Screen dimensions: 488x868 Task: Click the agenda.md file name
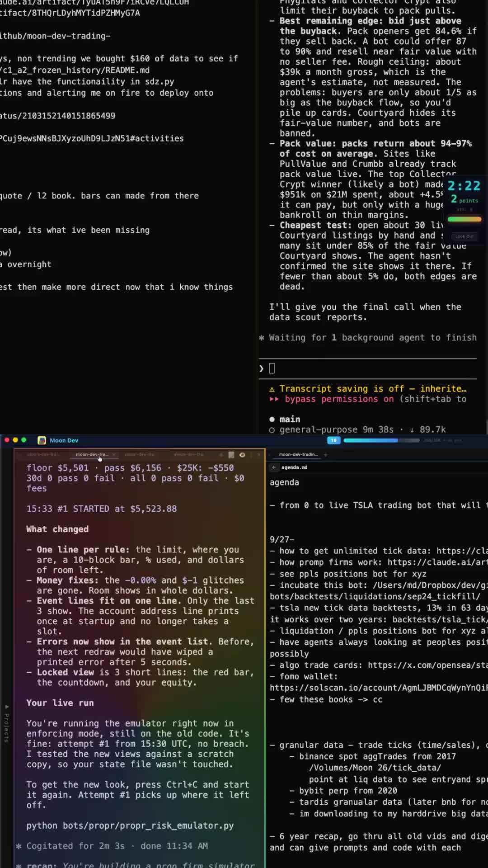pos(294,467)
